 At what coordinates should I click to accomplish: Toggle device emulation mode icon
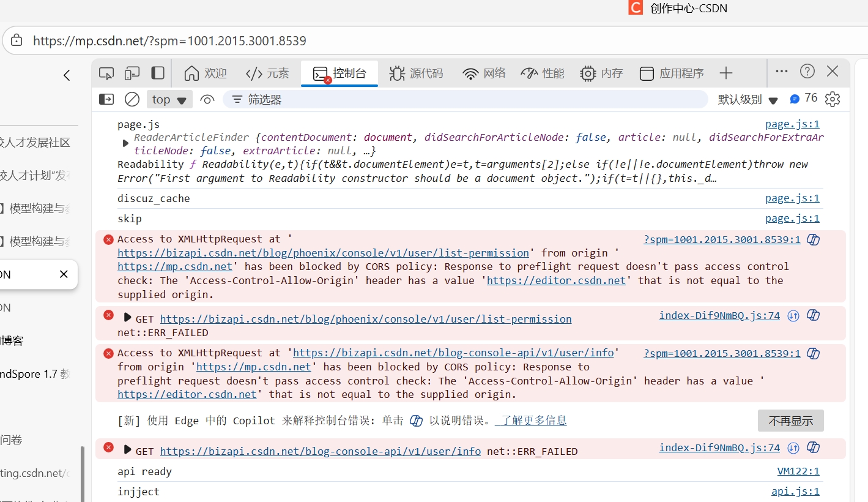[132, 73]
